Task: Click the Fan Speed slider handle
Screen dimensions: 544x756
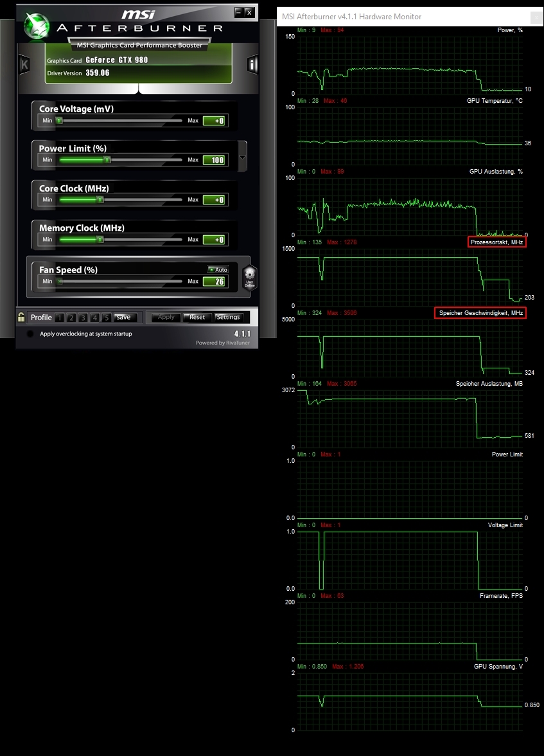Action: coord(60,281)
